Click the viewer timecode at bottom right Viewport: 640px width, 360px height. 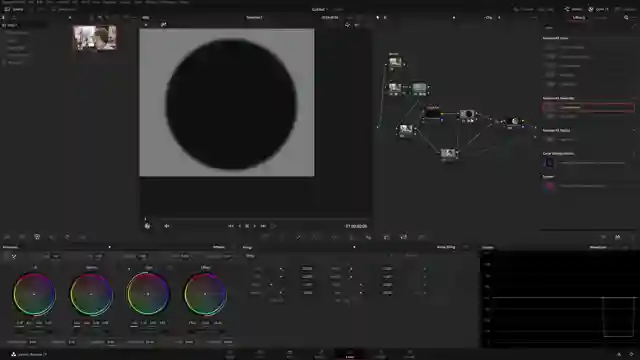(x=356, y=226)
